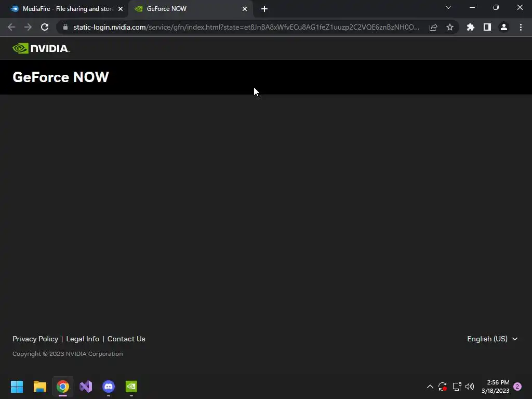Open the network tray icon

click(457, 387)
